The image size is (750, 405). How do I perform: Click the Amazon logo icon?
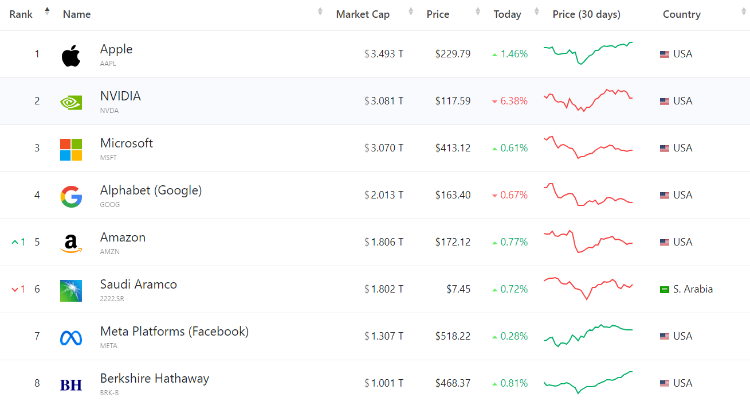(x=71, y=243)
